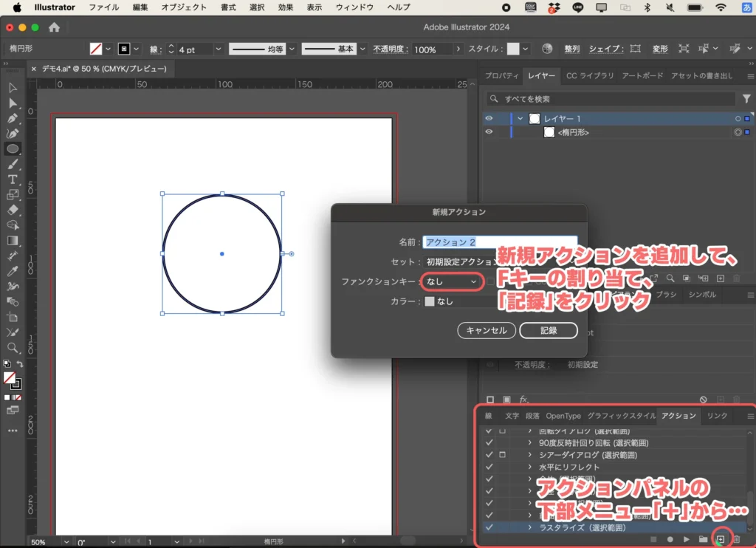Click the play button in the Actions panel
The image size is (756, 548).
pos(687,538)
